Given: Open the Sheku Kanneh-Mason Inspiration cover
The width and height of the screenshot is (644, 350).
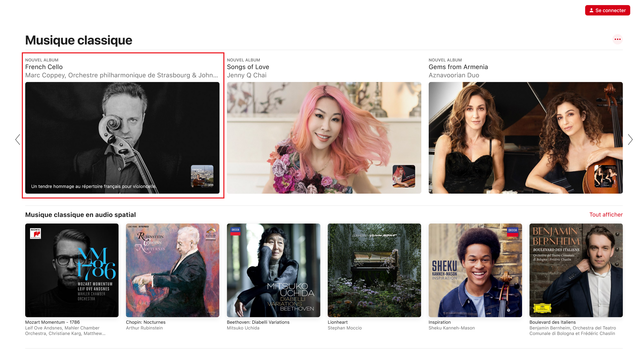Looking at the screenshot, I should coord(475,270).
